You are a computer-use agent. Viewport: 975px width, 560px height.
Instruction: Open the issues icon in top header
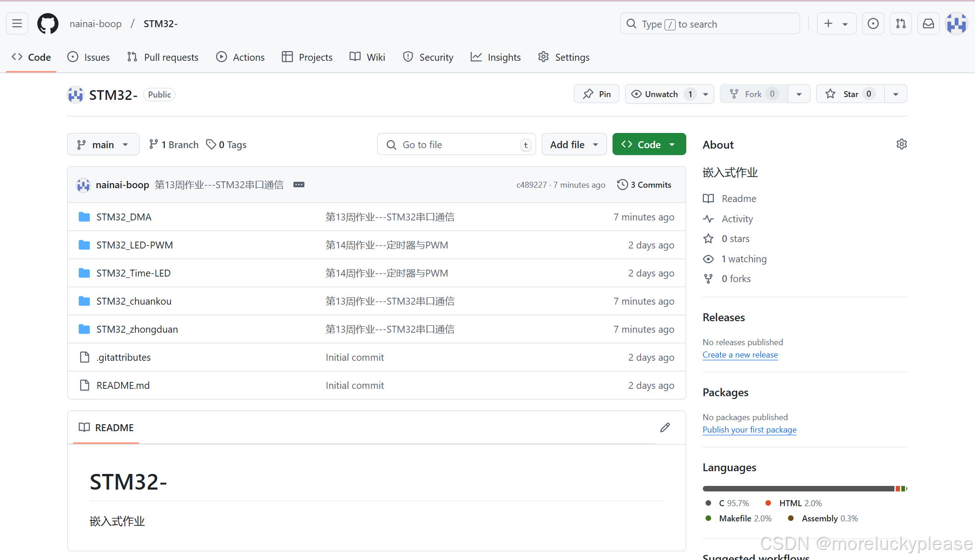(x=873, y=23)
